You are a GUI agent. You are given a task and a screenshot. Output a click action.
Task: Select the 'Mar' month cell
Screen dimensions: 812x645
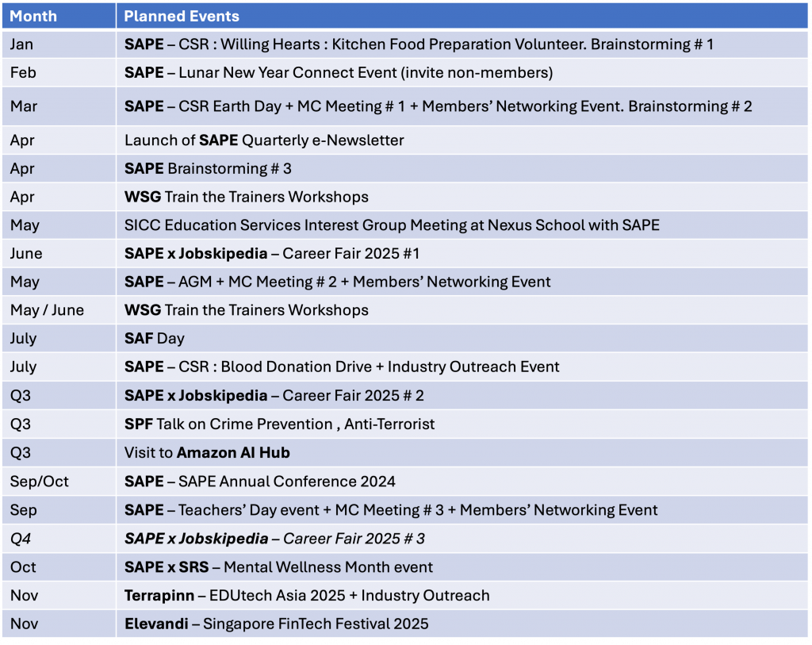click(x=59, y=106)
